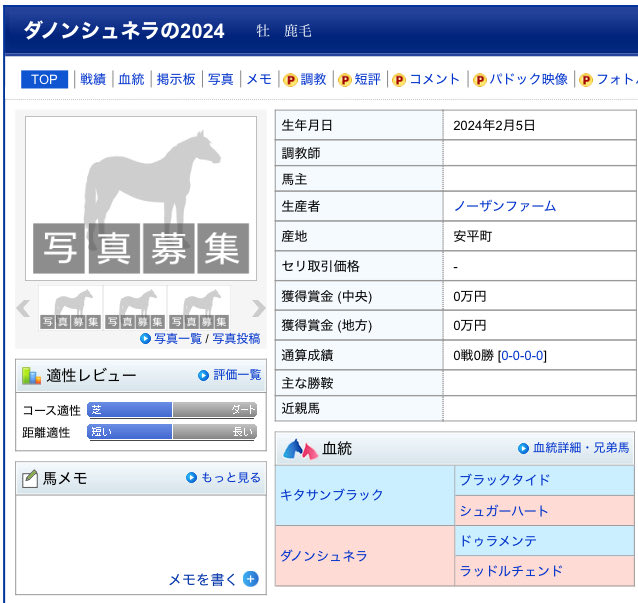Open grandsire ブラックタイド
This screenshot has height=603, width=638.
(x=505, y=480)
